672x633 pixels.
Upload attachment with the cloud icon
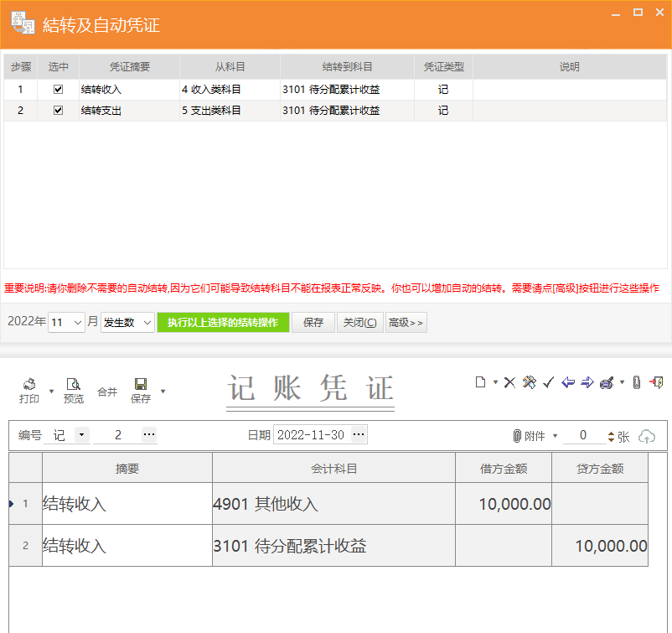click(647, 437)
